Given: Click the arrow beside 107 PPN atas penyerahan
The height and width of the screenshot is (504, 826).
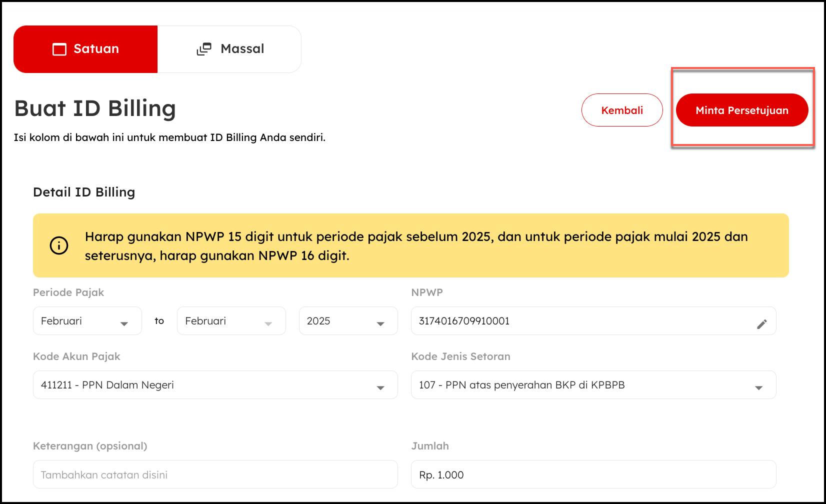Looking at the screenshot, I should pos(758,387).
